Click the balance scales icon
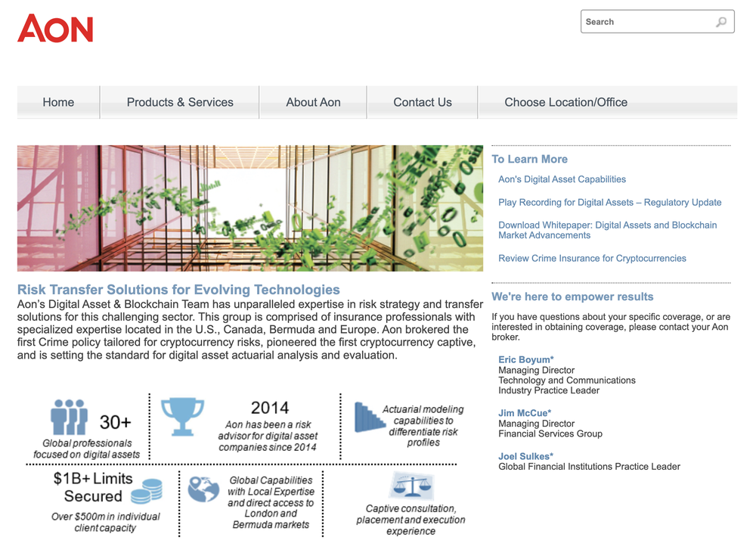 (x=411, y=486)
